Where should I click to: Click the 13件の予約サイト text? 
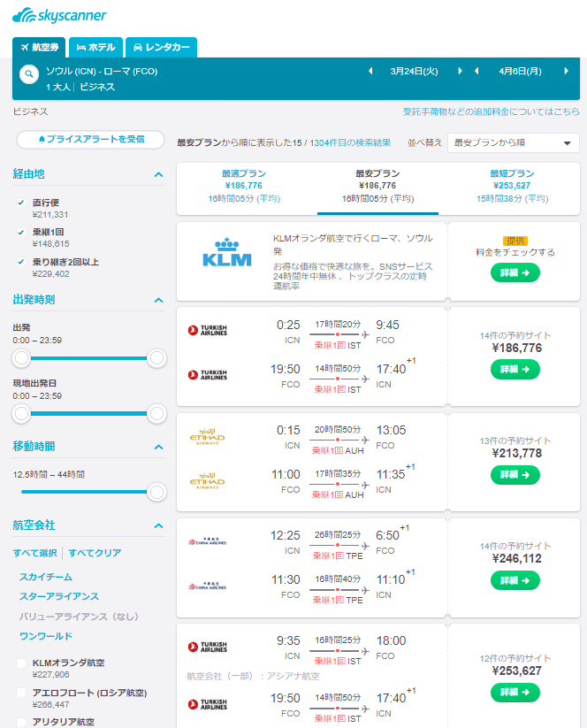(515, 441)
